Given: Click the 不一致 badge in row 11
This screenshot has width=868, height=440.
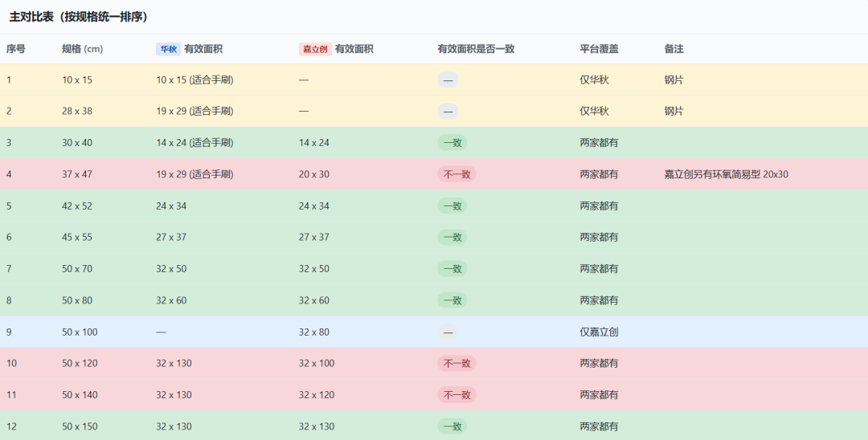Looking at the screenshot, I should point(457,395).
